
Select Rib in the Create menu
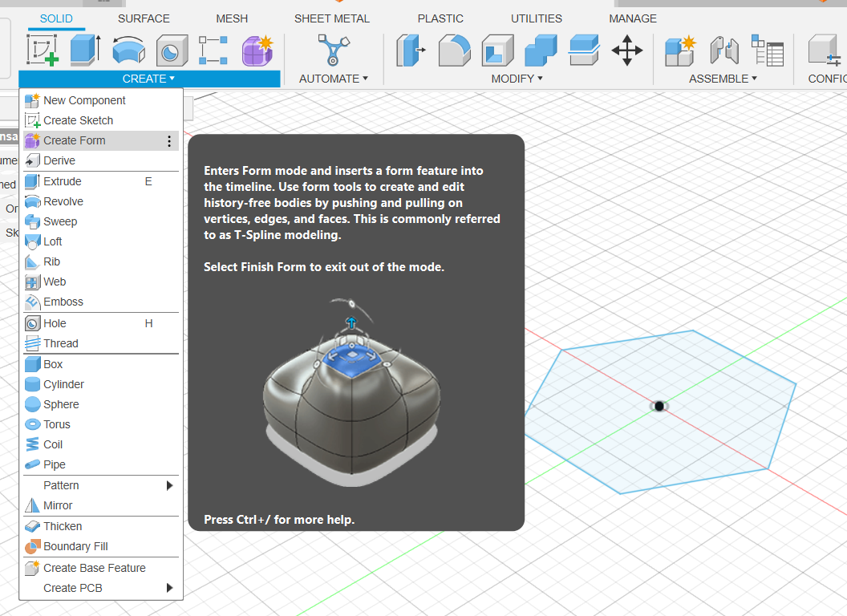pyautogui.click(x=101, y=261)
